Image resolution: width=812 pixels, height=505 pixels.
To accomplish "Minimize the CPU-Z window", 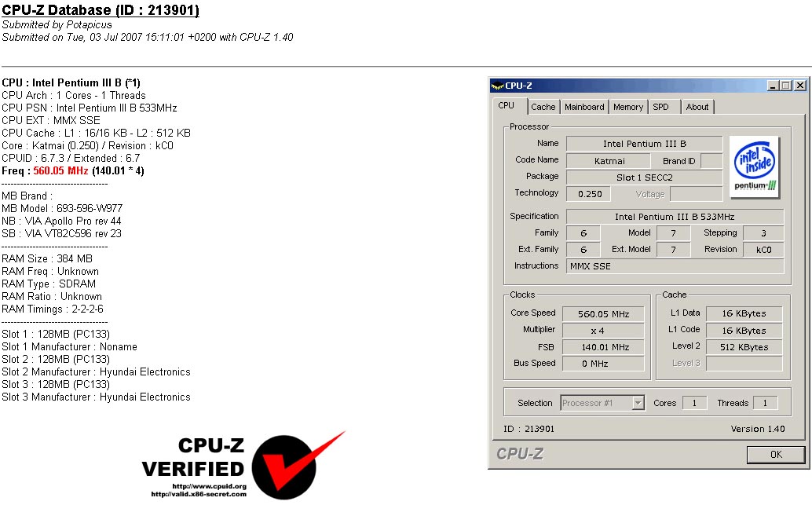I will [x=773, y=86].
